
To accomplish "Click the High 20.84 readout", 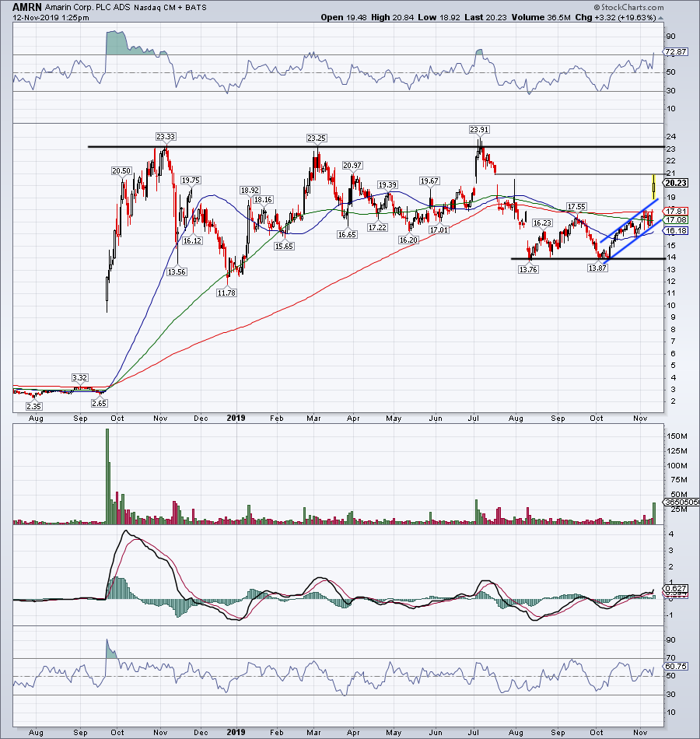I will [x=392, y=17].
